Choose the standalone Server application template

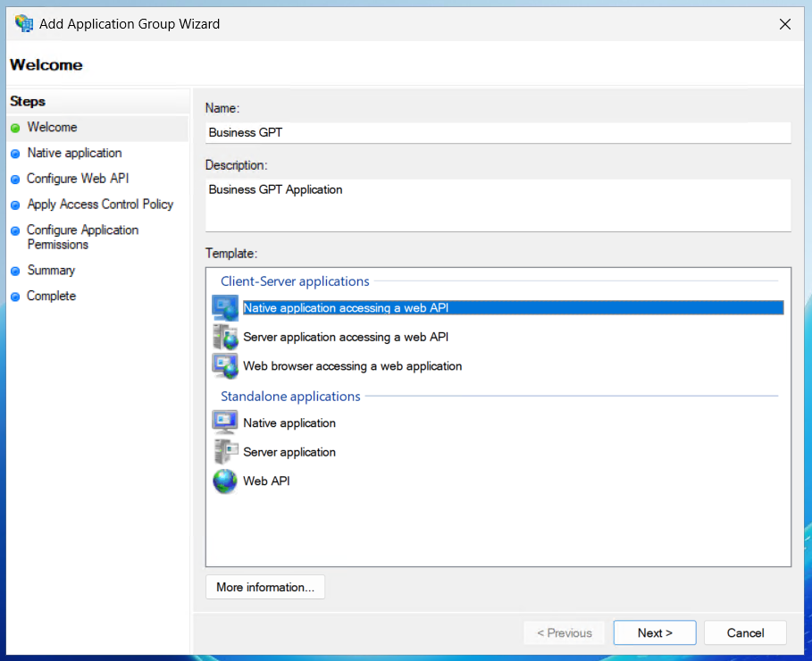click(x=289, y=452)
